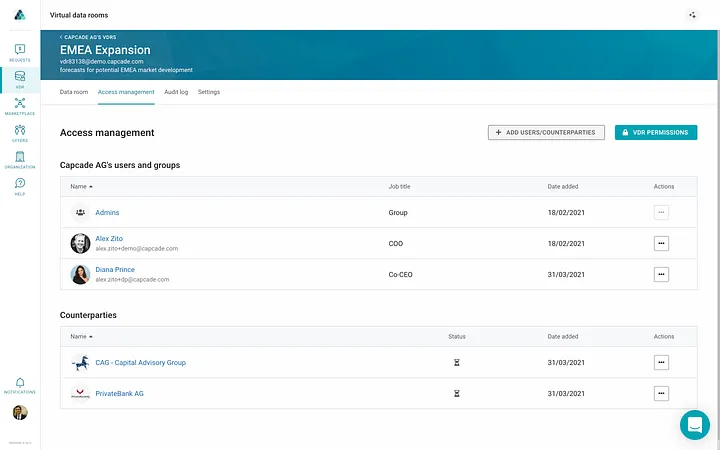
Task: Open the actions menu for CAG - Capital Advisory Group
Action: point(661,362)
